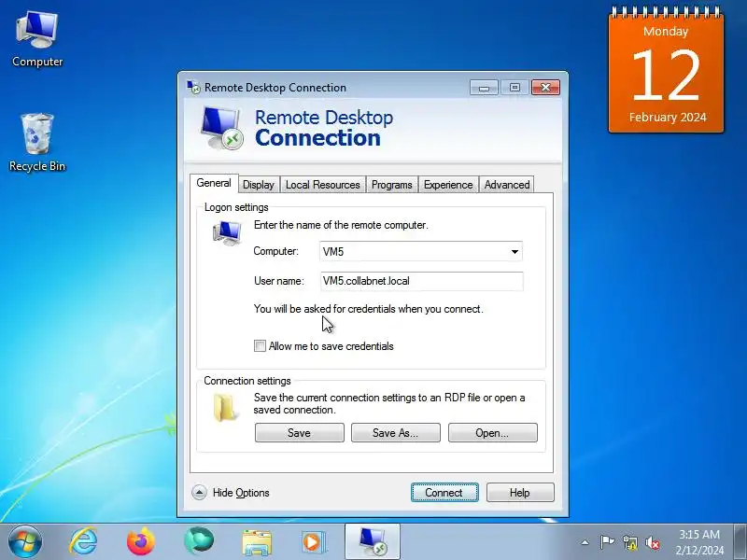The height and width of the screenshot is (560, 747).
Task: Switch to the General tab
Action: (x=214, y=183)
